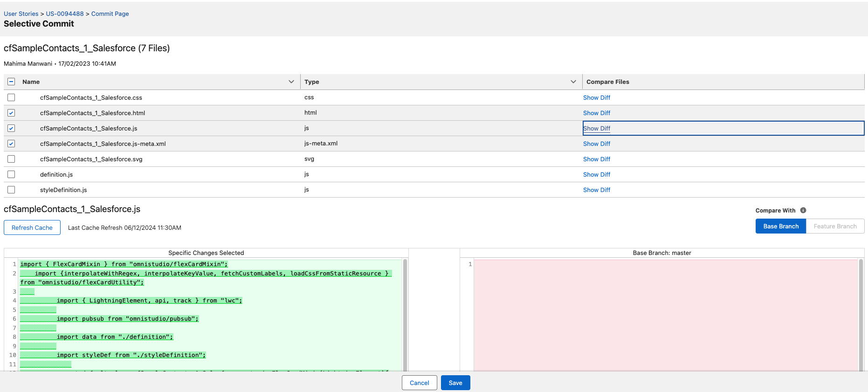Open the User Stories breadcrumb

[x=21, y=14]
